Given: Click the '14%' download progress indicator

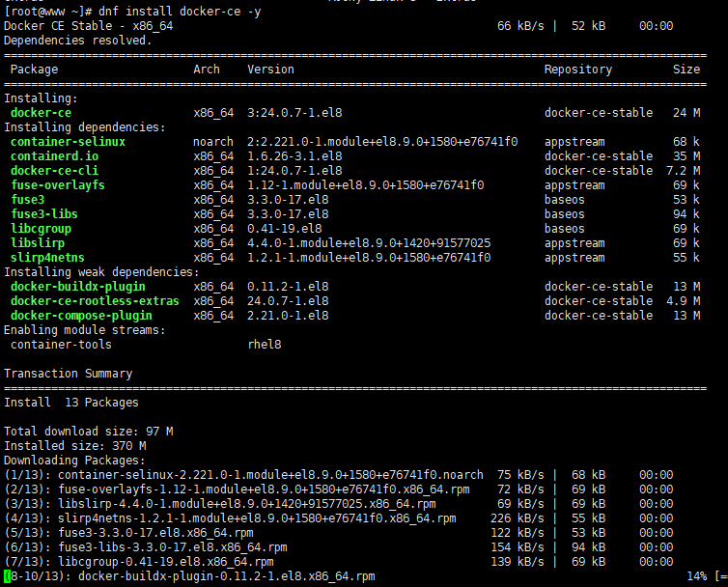Looking at the screenshot, I should pyautogui.click(x=696, y=576).
